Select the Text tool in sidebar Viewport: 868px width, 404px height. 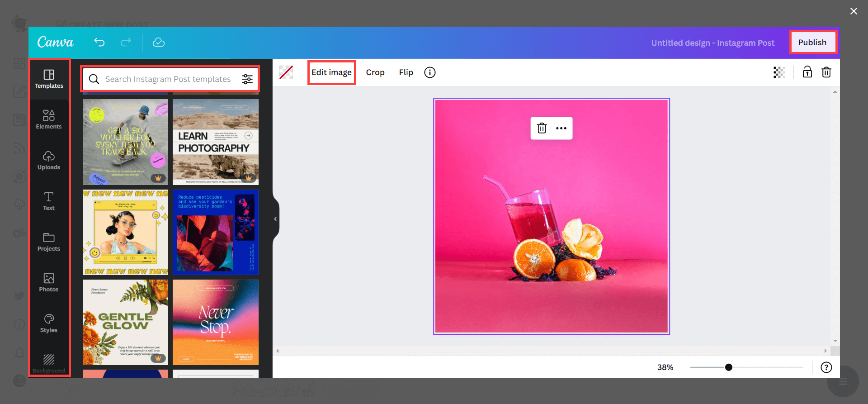(49, 201)
